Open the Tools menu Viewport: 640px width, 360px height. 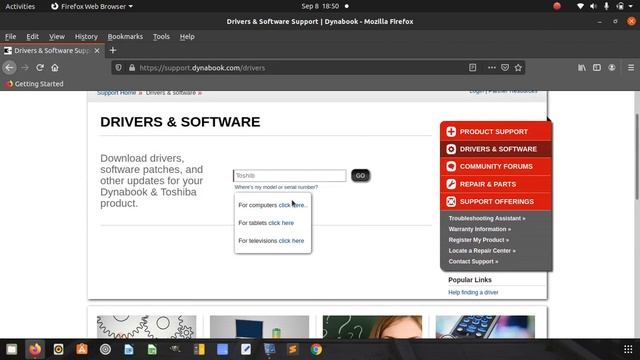161,37
